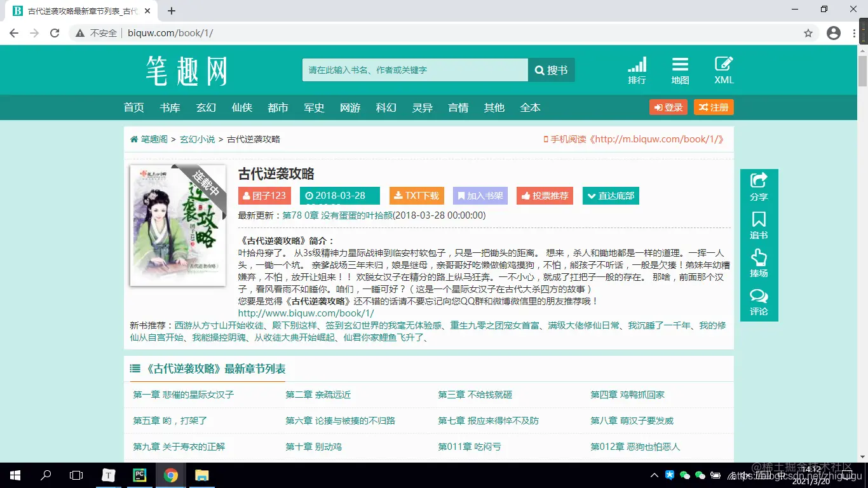Viewport: 868px width, 488px height.
Task: Toggle the bookmark star in the address bar
Action: point(808,32)
